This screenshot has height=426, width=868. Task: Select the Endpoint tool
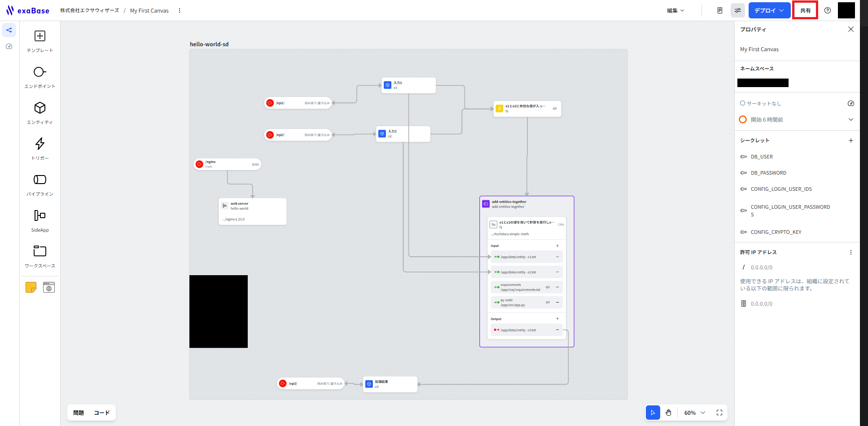40,77
